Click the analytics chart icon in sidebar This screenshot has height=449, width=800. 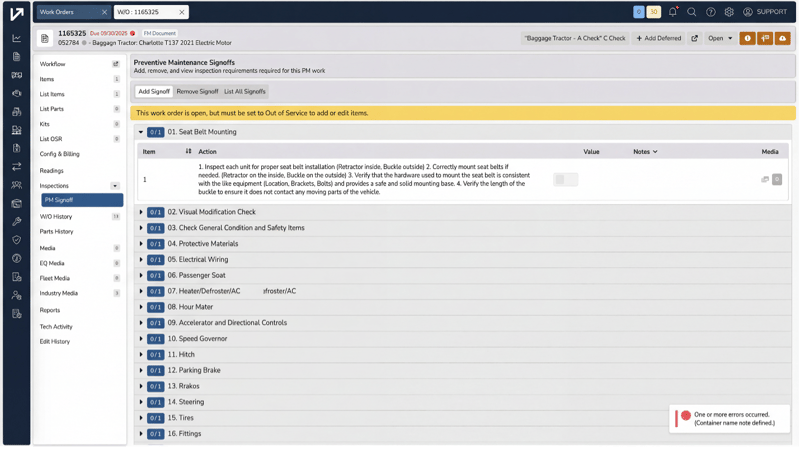pos(16,38)
